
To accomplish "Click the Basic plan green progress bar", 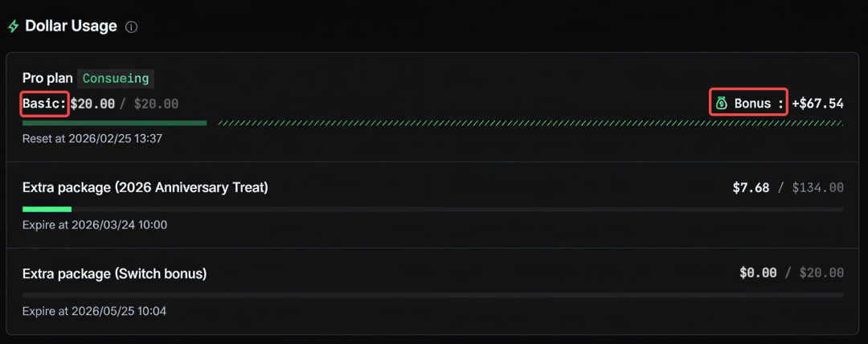I will [x=114, y=123].
